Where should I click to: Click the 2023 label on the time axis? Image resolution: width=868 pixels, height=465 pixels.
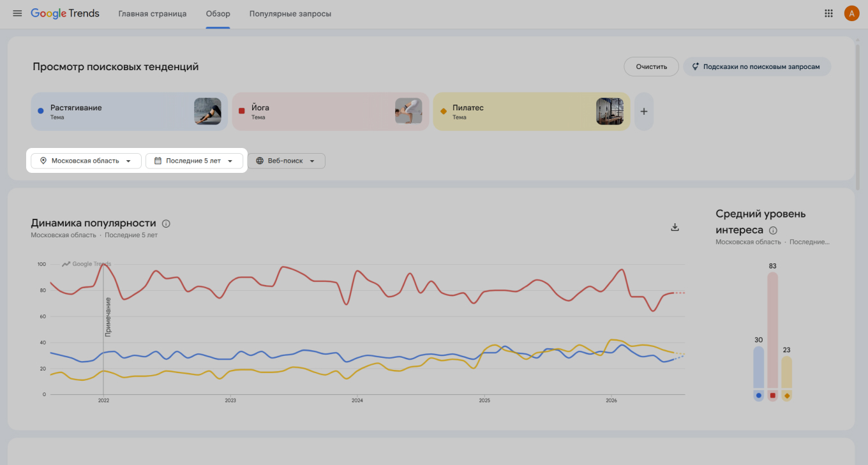tap(230, 401)
